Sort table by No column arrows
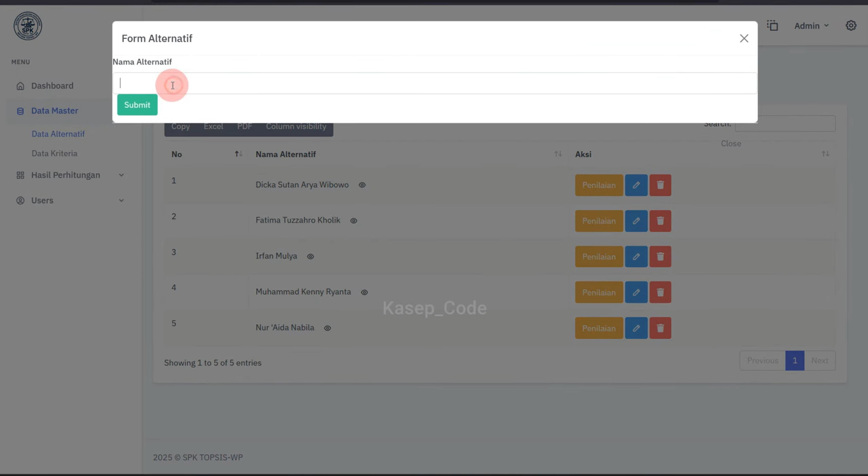This screenshot has height=476, width=868. coord(239,154)
